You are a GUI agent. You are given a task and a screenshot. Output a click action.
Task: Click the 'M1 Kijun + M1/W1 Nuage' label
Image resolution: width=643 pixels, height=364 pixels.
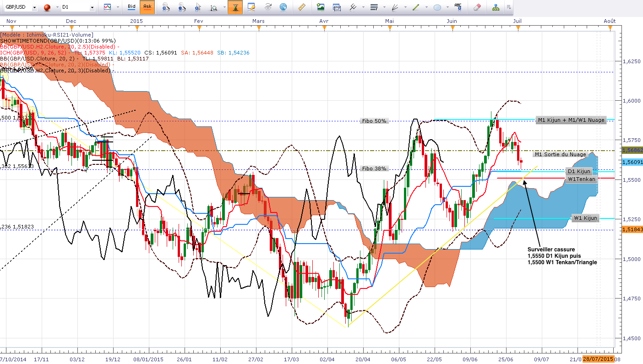click(571, 120)
